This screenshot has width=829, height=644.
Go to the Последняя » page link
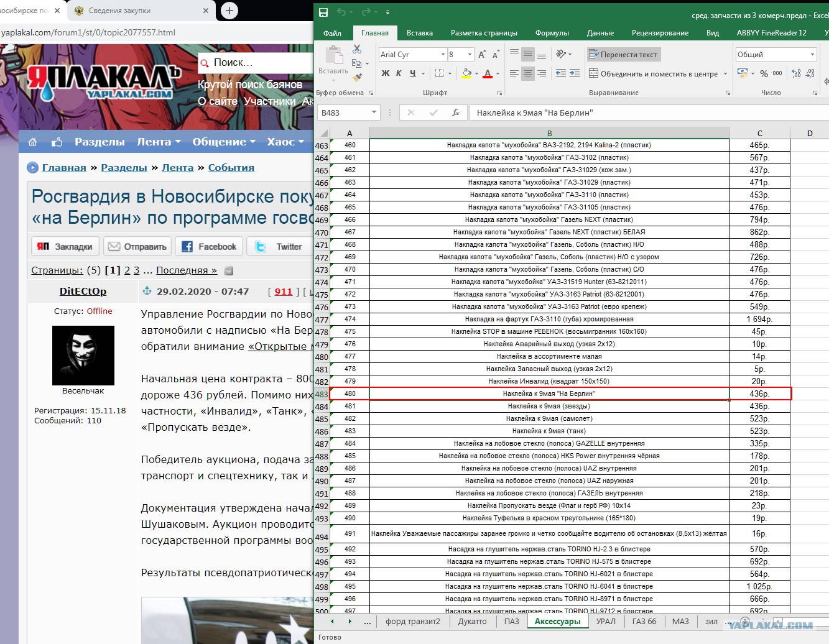pyautogui.click(x=187, y=270)
